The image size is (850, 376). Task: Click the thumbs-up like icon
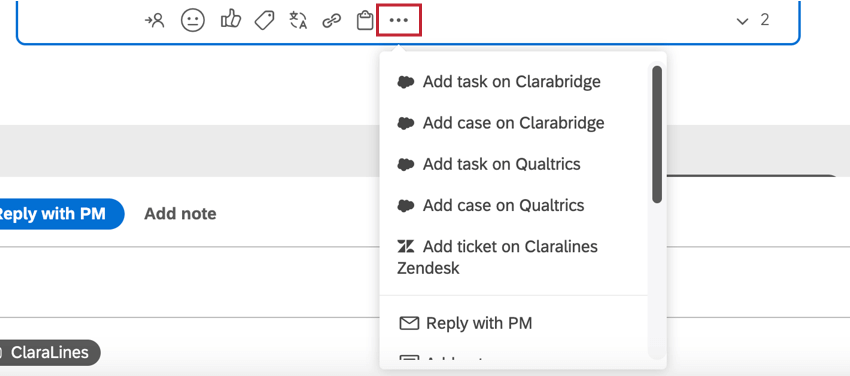pos(230,20)
